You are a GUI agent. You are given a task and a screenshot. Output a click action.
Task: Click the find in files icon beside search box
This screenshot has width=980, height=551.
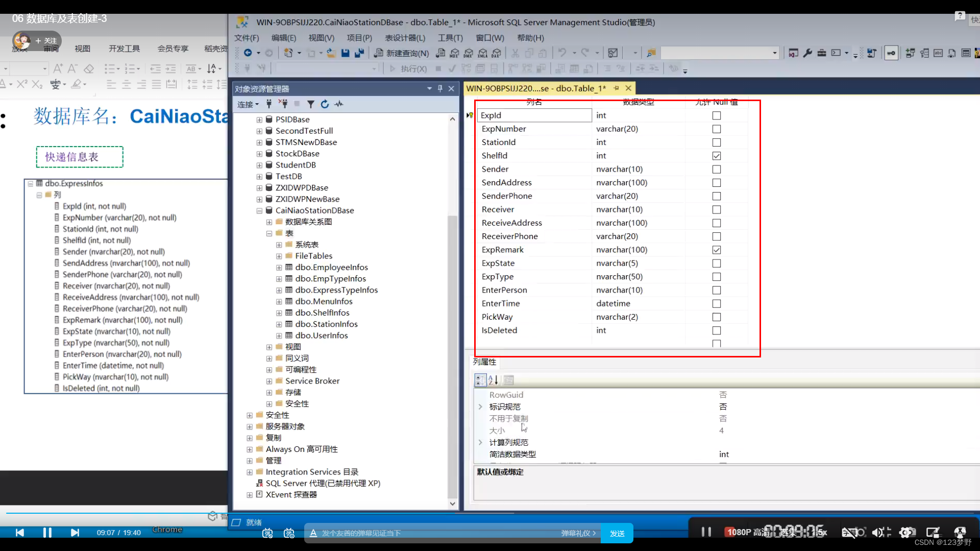tap(651, 53)
